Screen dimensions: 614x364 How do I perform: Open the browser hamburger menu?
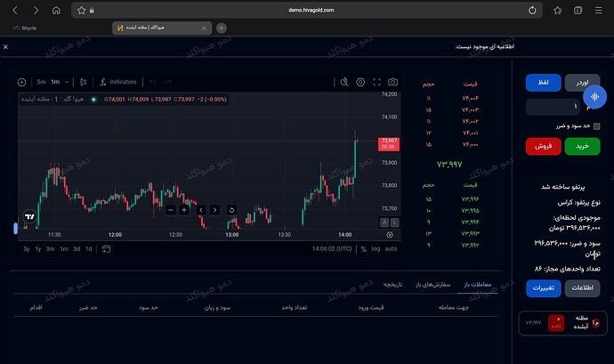tap(599, 10)
